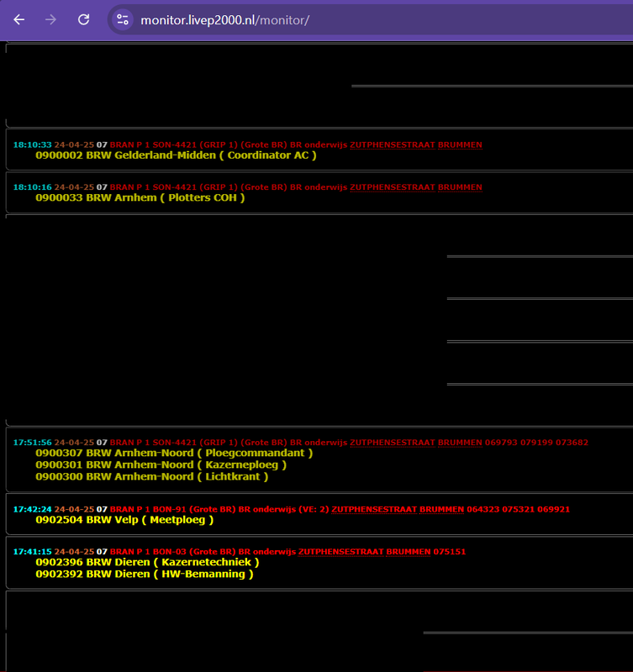Viewport: 633px width, 672px height.
Task: Click BON-91 message text at 17:42:24
Action: click(219, 509)
